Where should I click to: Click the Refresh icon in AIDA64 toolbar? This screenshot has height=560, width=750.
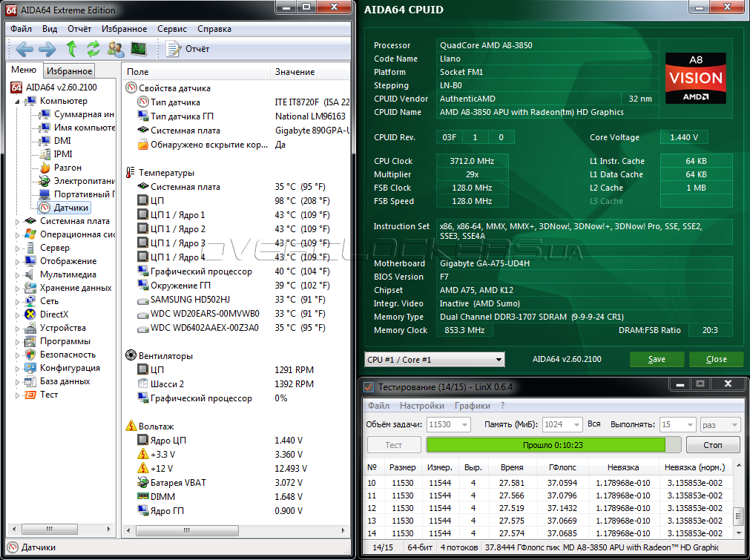pyautogui.click(x=93, y=49)
